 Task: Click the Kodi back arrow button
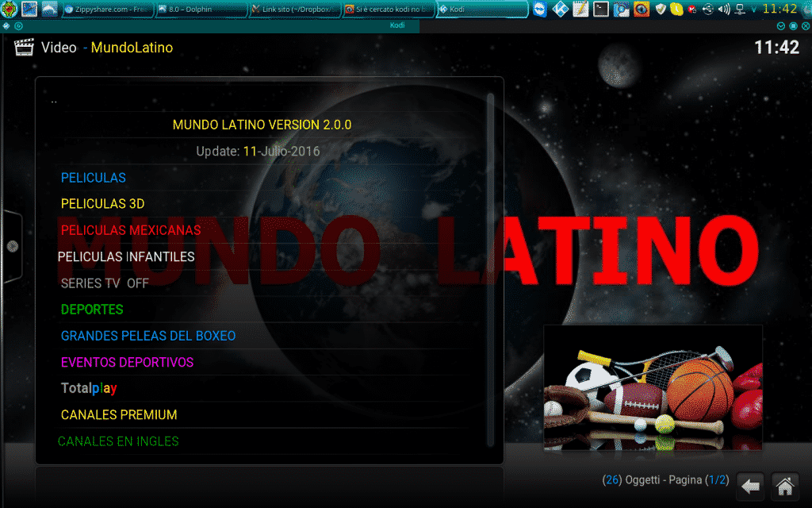750,487
